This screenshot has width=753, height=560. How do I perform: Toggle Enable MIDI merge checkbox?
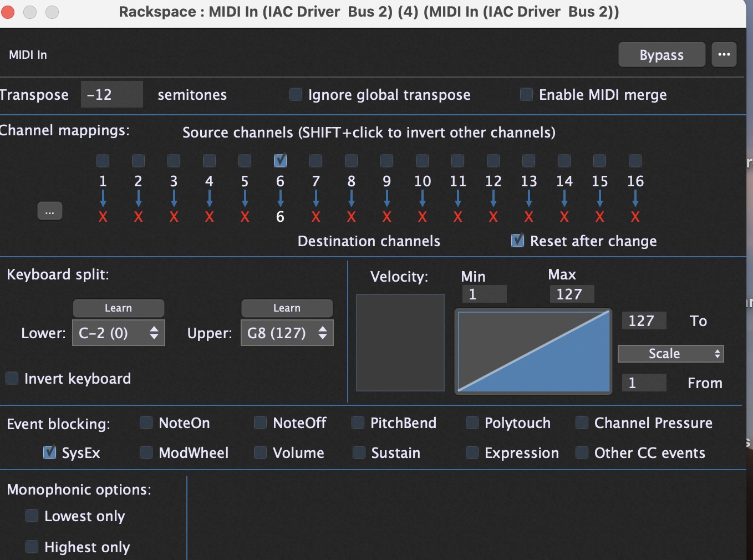click(527, 94)
